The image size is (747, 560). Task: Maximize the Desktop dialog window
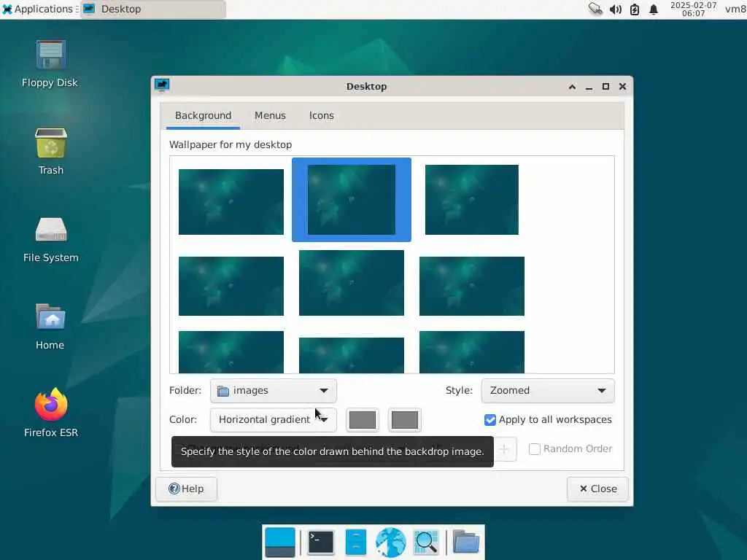pos(605,87)
